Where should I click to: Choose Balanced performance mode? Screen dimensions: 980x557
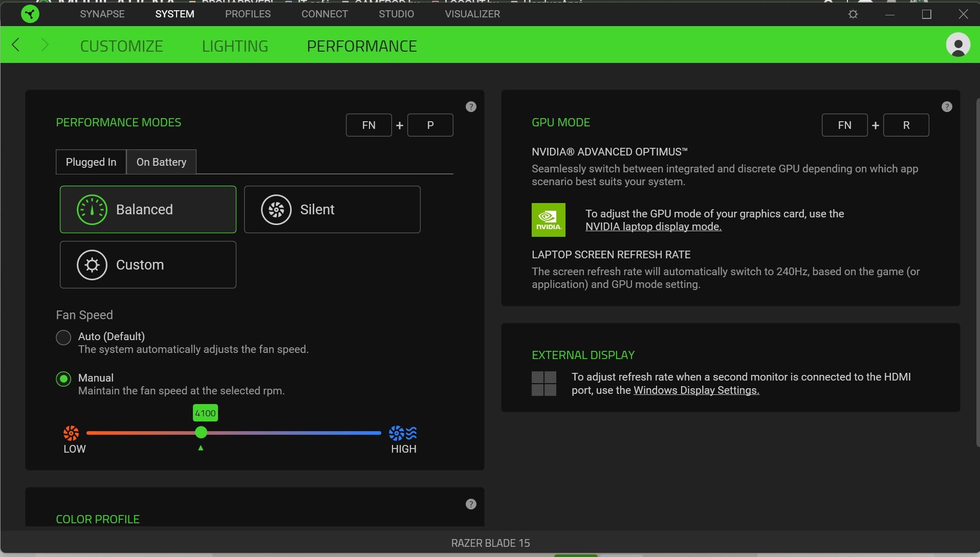click(x=148, y=210)
